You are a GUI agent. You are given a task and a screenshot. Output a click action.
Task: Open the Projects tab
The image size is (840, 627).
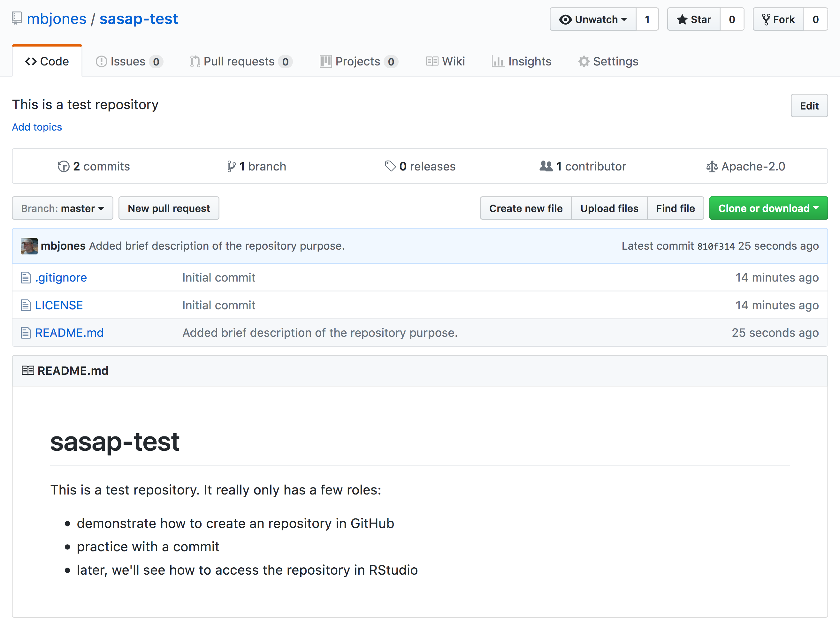click(x=359, y=62)
